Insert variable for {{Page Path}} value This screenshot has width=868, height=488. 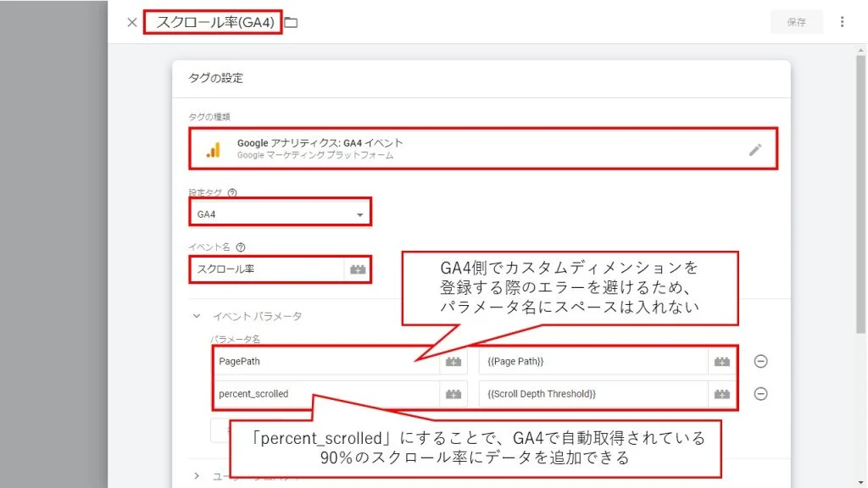point(722,361)
